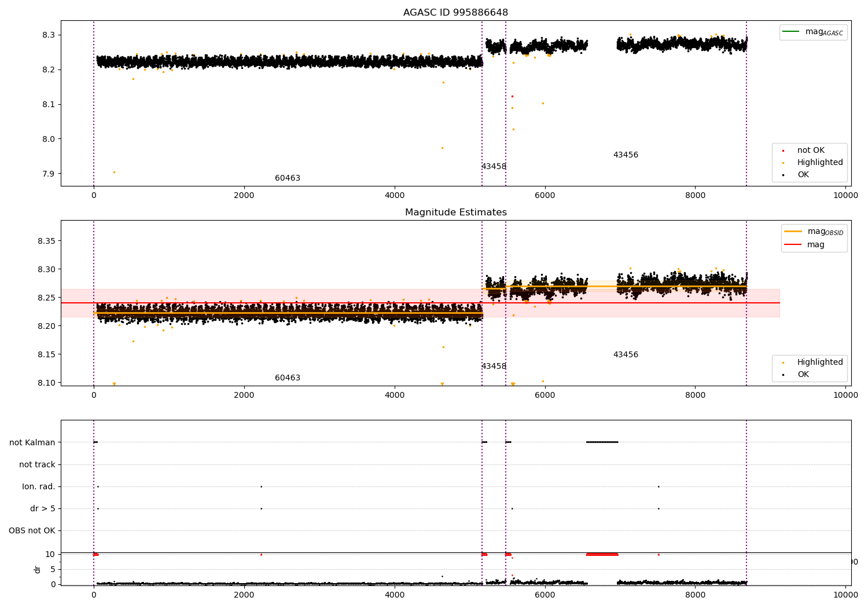
Task: Click the 'not Kalman' axis label
Action: [x=32, y=442]
